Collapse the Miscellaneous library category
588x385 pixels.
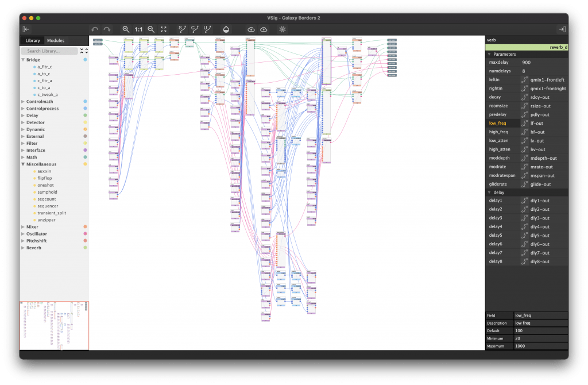pos(23,164)
